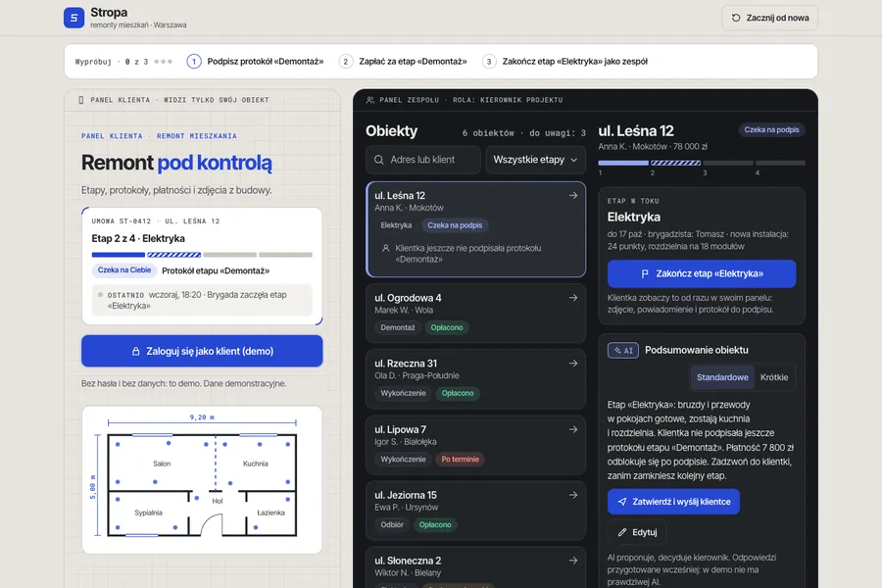882x588 pixels.
Task: Click the stage progress bar for ul. Leśna 12
Action: [x=702, y=164]
